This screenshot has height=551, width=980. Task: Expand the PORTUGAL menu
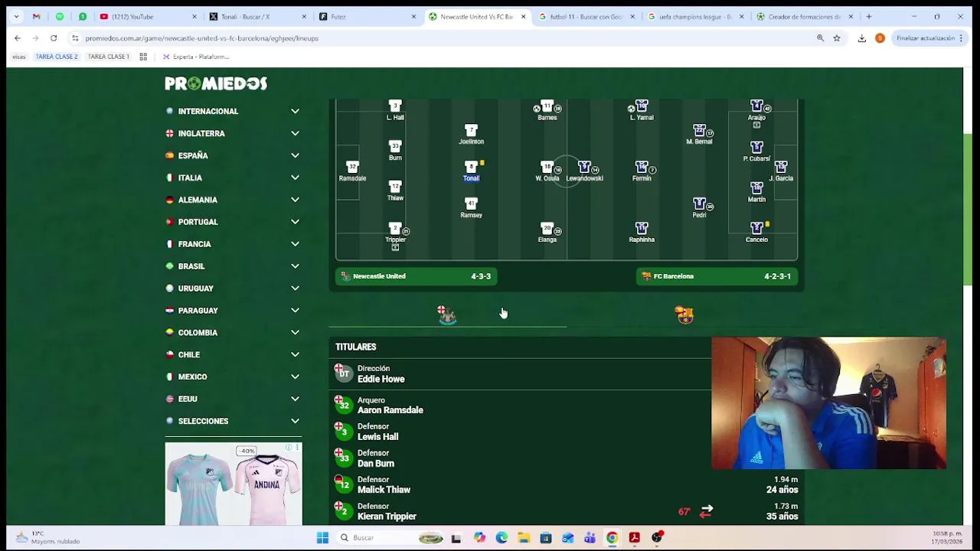coord(233,222)
